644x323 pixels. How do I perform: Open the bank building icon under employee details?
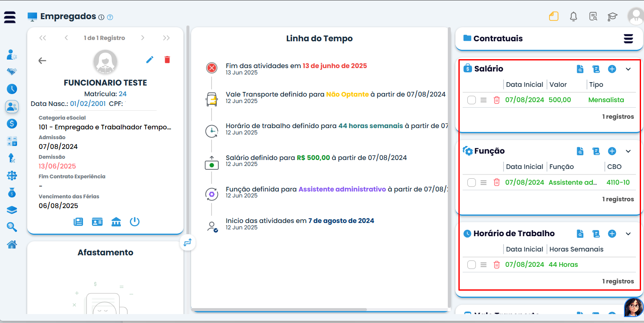[x=116, y=222]
